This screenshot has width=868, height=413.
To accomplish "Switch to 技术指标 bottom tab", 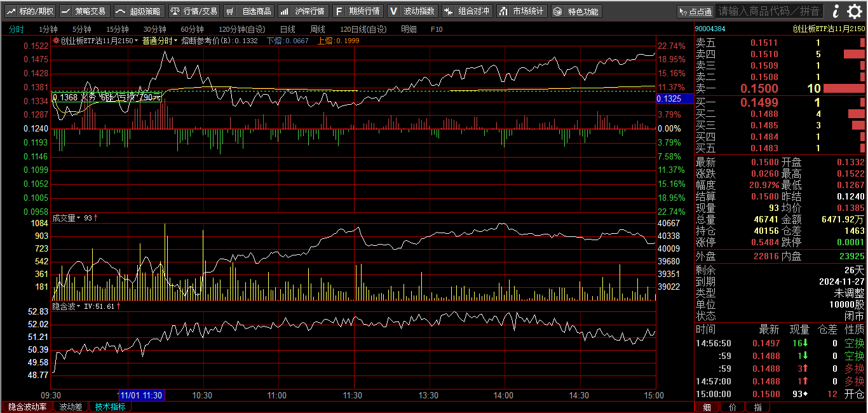I will (111, 407).
